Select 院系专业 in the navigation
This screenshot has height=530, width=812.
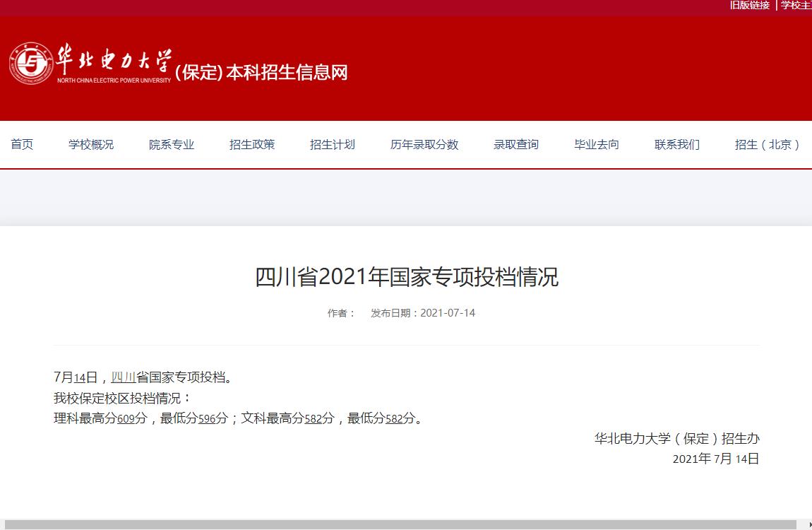pos(172,145)
